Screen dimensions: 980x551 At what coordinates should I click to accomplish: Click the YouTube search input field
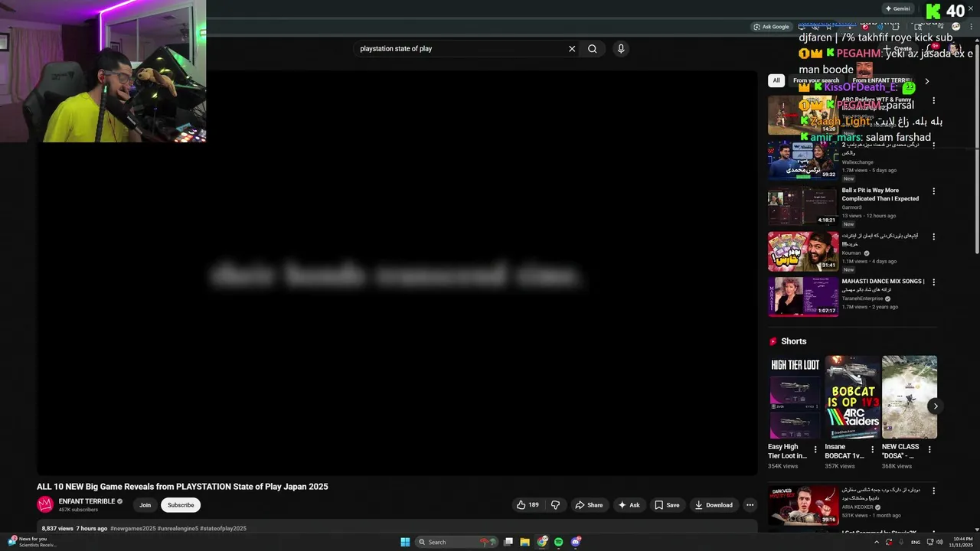pos(461,49)
